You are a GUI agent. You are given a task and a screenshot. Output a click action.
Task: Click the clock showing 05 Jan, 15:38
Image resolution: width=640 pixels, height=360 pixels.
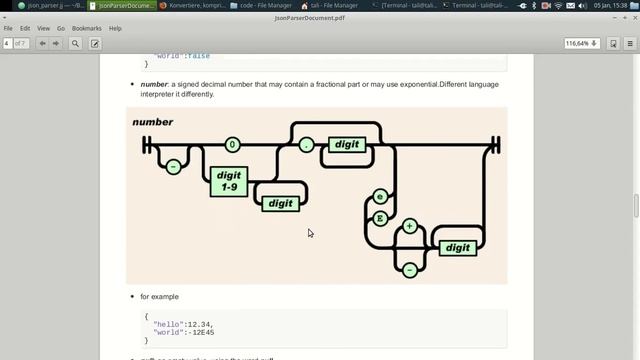click(x=610, y=5)
